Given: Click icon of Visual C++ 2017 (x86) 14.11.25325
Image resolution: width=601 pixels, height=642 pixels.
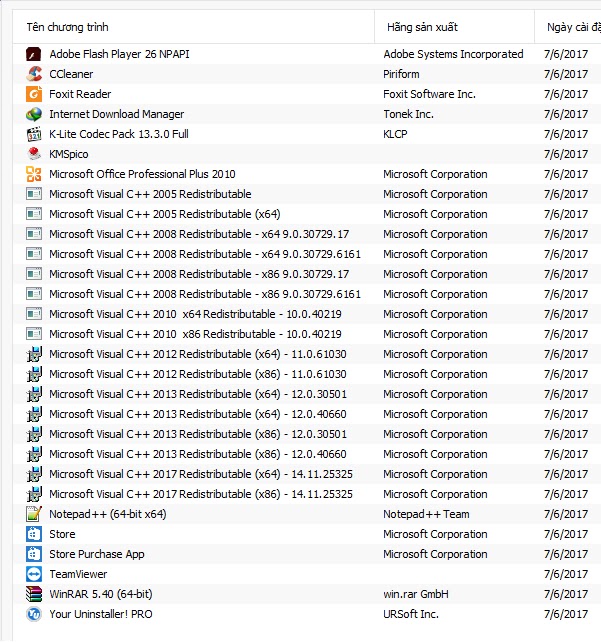Looking at the screenshot, I should pos(34,494).
